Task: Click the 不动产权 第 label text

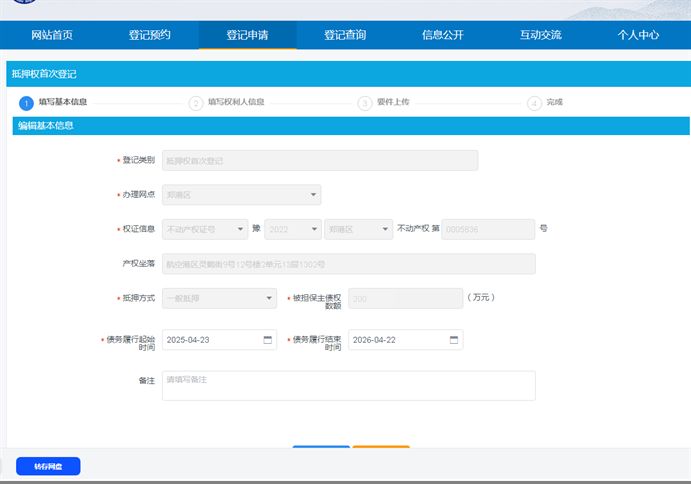Action: [418, 228]
